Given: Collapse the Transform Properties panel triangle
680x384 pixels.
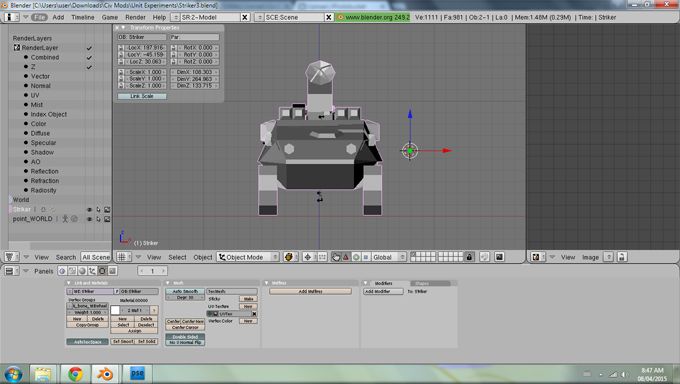Looking at the screenshot, I should tap(124, 27).
